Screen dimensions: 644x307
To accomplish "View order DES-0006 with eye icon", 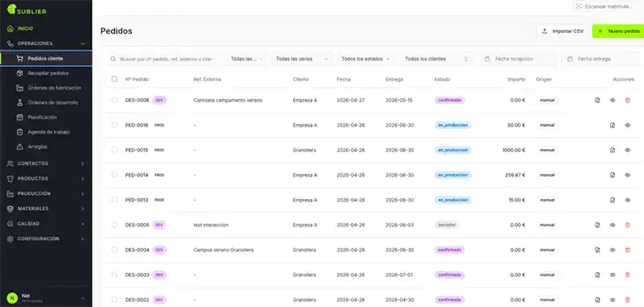I will [613, 100].
